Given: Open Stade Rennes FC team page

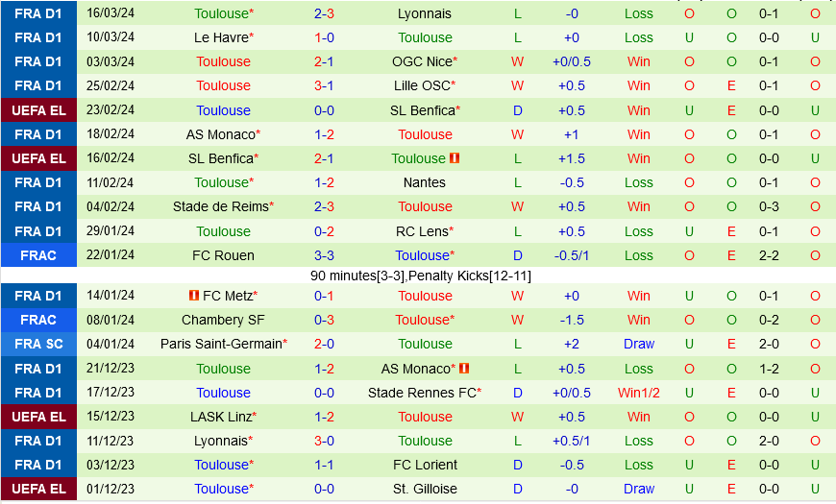Looking at the screenshot, I should [x=421, y=393].
